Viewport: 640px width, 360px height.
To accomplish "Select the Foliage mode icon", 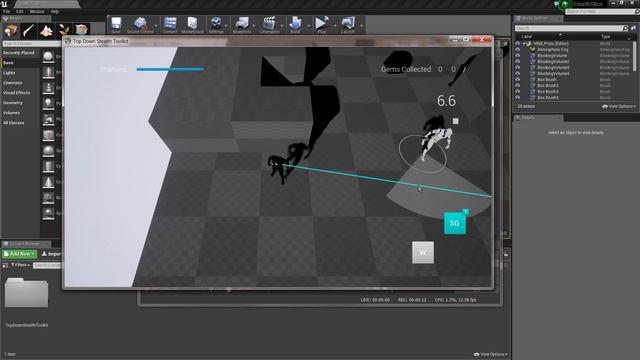I will (x=64, y=30).
